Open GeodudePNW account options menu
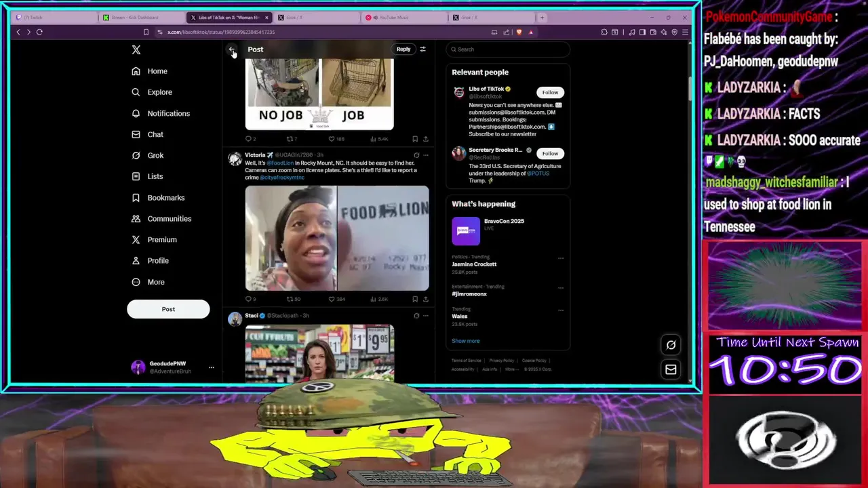 [211, 367]
